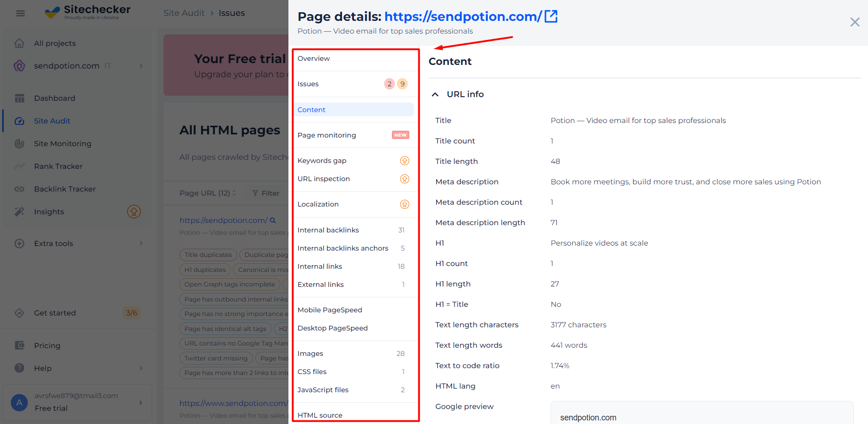Follow the https://sendpotion.com/ header link
Viewport: 868px width, 424px height.
(x=463, y=16)
